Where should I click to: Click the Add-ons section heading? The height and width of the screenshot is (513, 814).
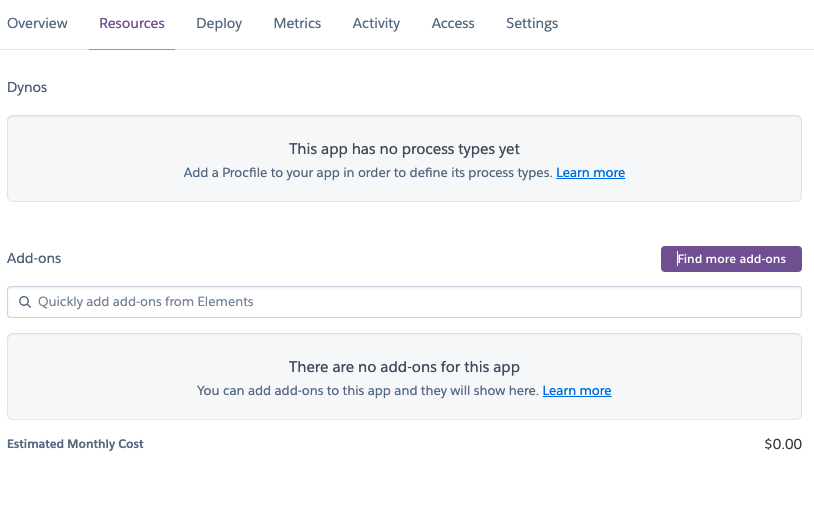coord(34,258)
